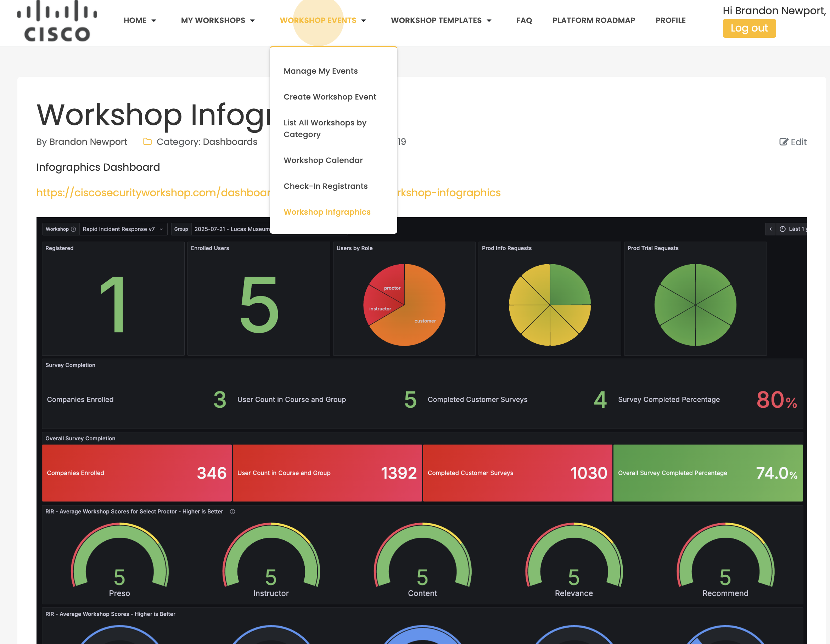Open the ciscosecurityworkshop.com dashboard link

[153, 193]
